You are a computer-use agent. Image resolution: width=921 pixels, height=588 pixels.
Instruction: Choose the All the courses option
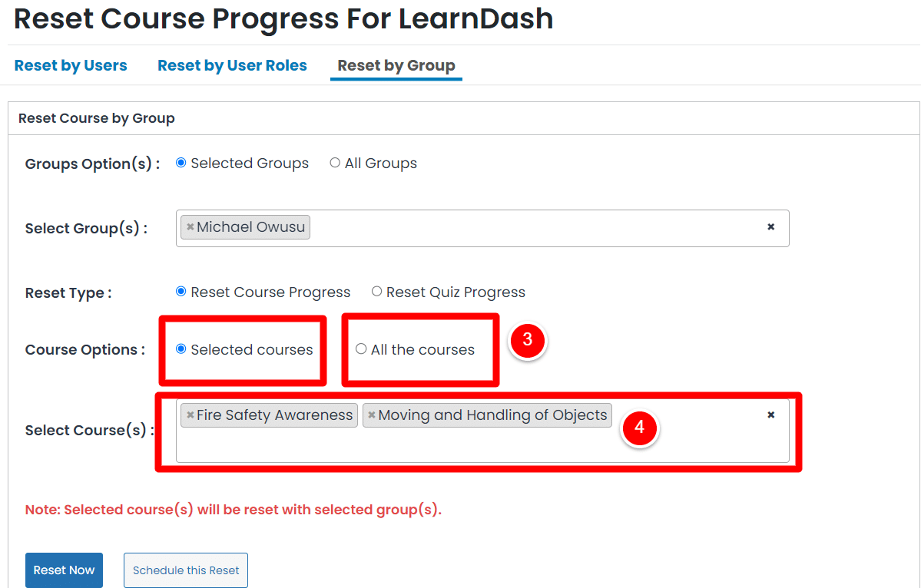tap(361, 349)
